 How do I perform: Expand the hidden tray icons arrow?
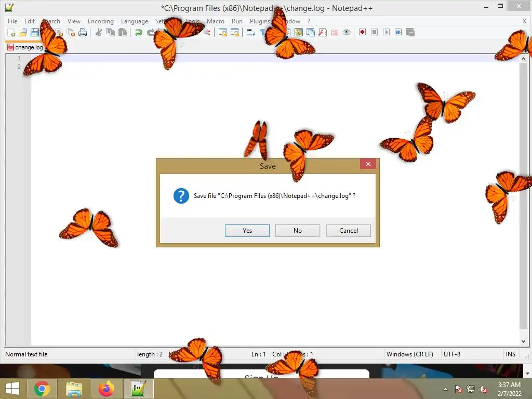click(445, 389)
